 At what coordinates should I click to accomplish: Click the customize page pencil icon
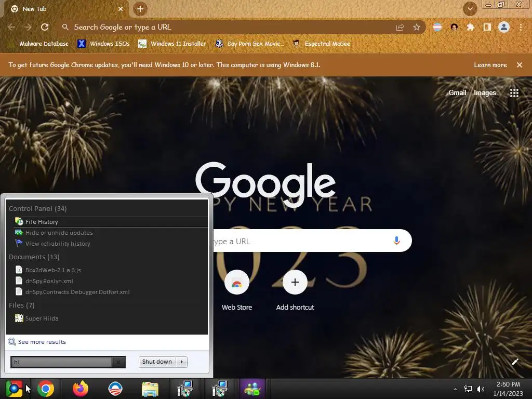(515, 362)
